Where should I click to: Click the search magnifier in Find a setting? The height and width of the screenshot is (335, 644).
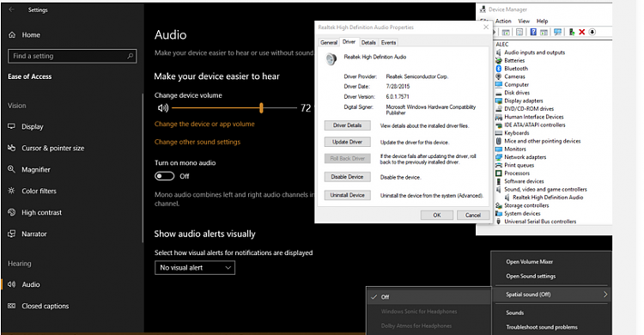point(130,56)
